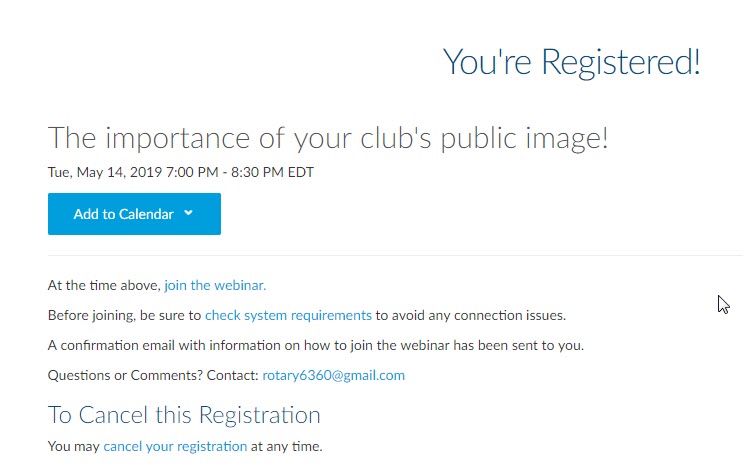Click the EDT timezone label
Screen dimensions: 743x471
point(300,172)
